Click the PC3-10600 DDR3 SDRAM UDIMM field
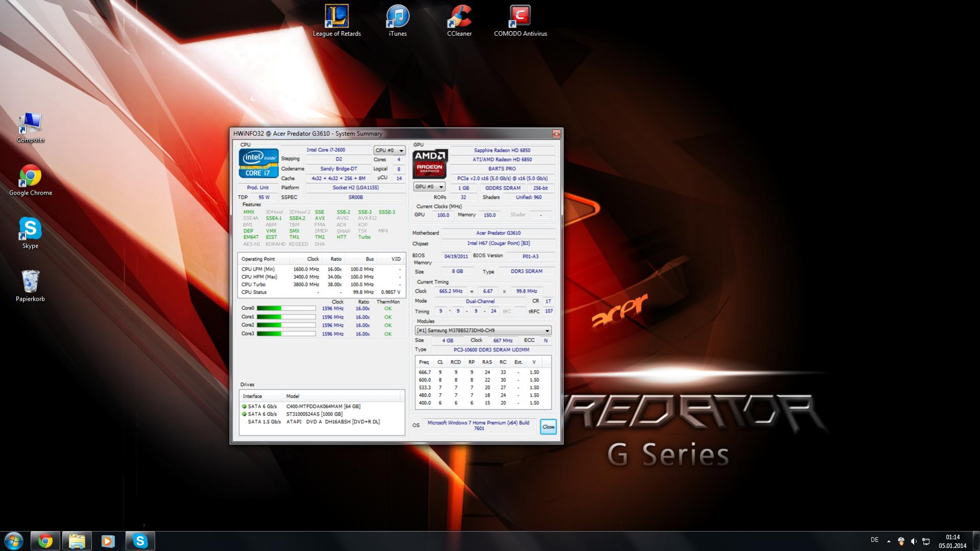 (x=491, y=350)
